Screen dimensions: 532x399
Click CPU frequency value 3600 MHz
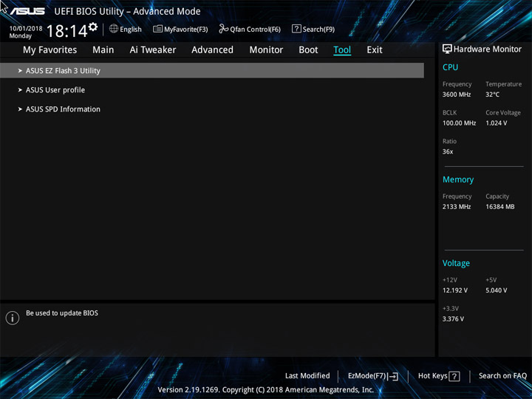pos(457,95)
